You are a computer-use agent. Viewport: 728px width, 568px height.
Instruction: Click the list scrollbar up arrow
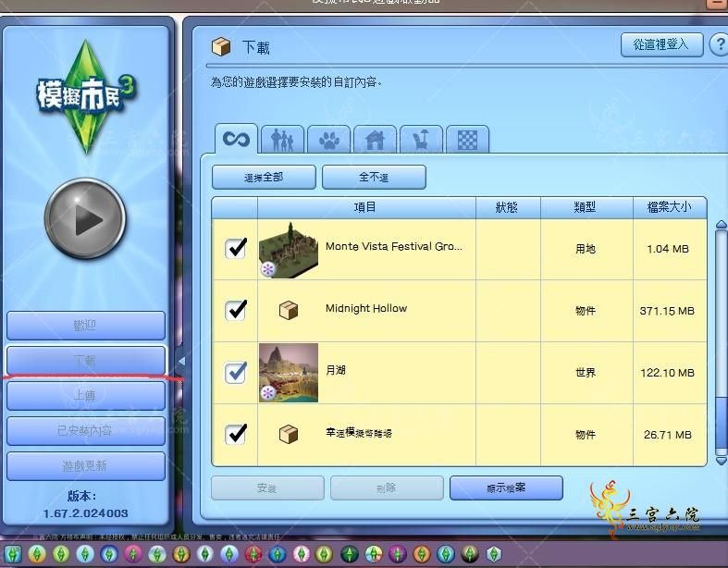coord(721,224)
